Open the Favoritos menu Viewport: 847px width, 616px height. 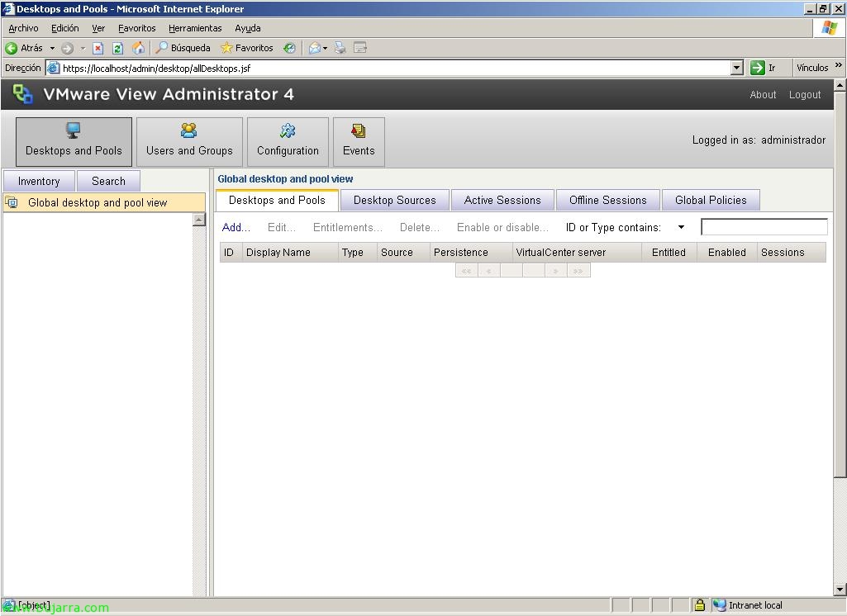pyautogui.click(x=136, y=28)
